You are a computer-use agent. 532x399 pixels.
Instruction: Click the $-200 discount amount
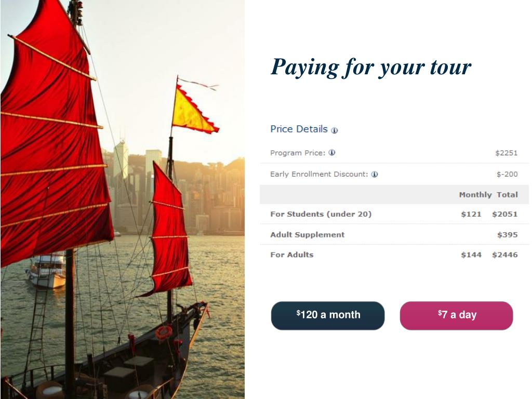(507, 175)
